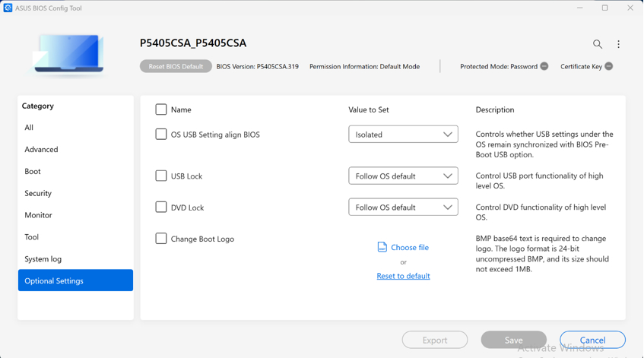Select the Security category
644x358 pixels.
click(x=75, y=193)
